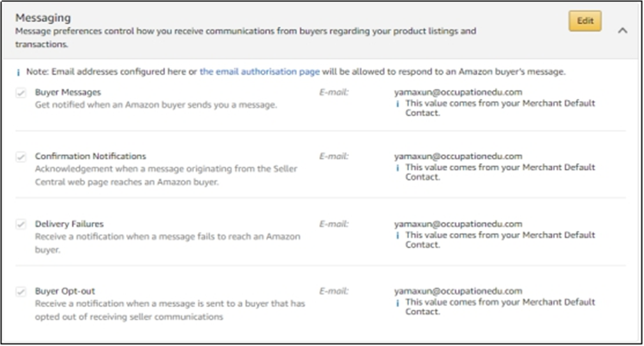This screenshot has height=346, width=644.
Task: Click the Buyer Messages label
Action: [68, 92]
